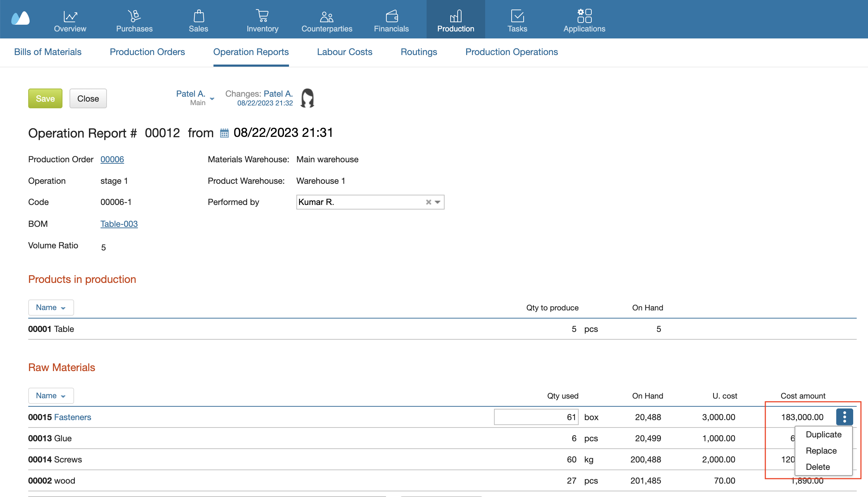Click the Qty used column header
Image resolution: width=868 pixels, height=497 pixels.
563,396
